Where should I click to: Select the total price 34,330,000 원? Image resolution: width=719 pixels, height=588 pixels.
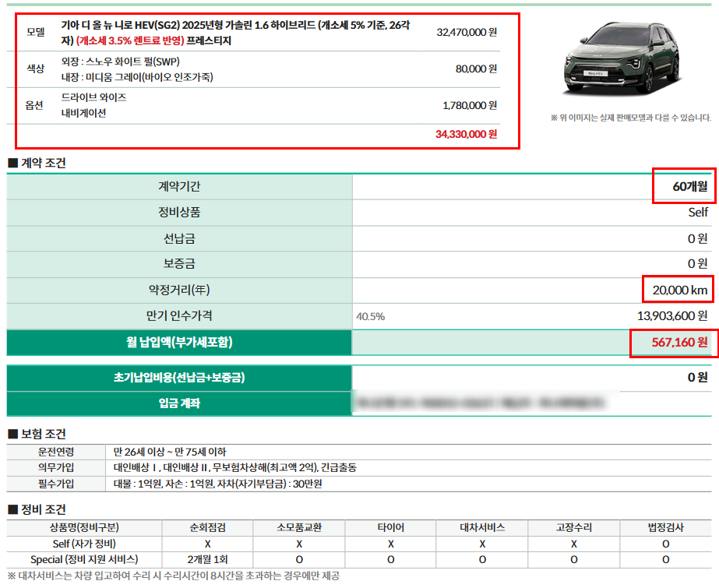466,134
